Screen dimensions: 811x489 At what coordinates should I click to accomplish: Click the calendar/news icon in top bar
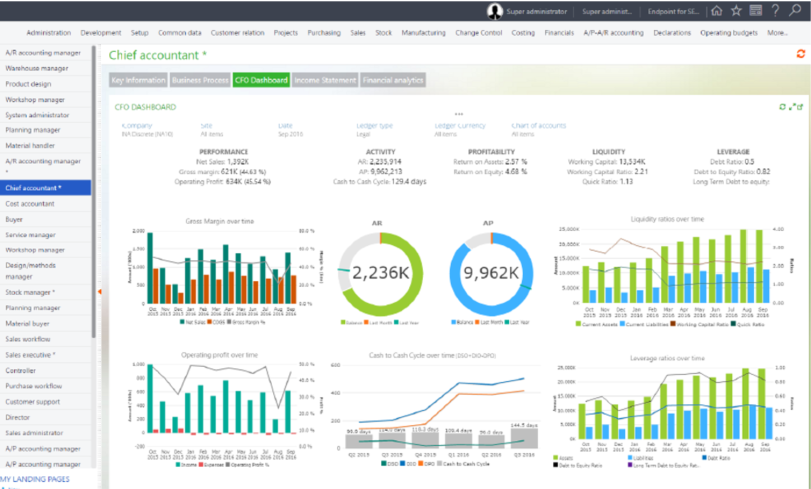(x=756, y=11)
